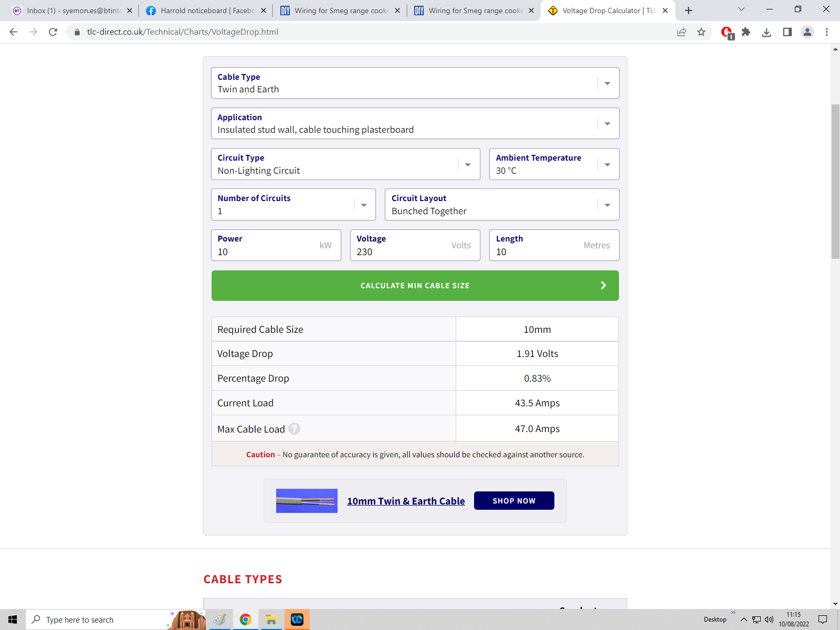The width and height of the screenshot is (840, 630).
Task: Open the Application dropdown list
Action: coord(607,124)
